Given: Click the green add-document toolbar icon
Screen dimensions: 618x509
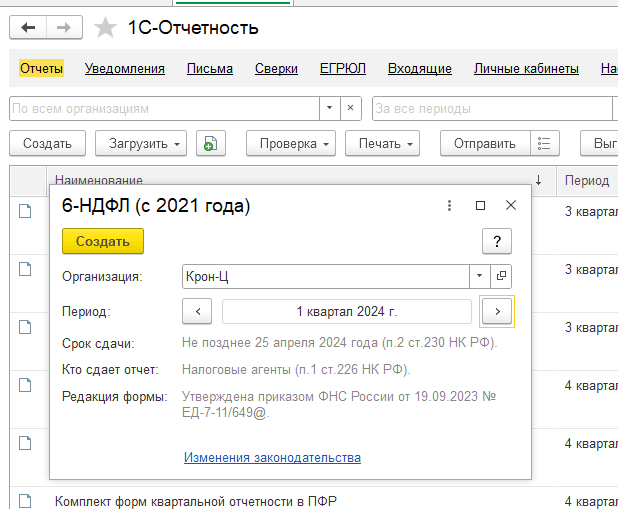Looking at the screenshot, I should [x=209, y=144].
